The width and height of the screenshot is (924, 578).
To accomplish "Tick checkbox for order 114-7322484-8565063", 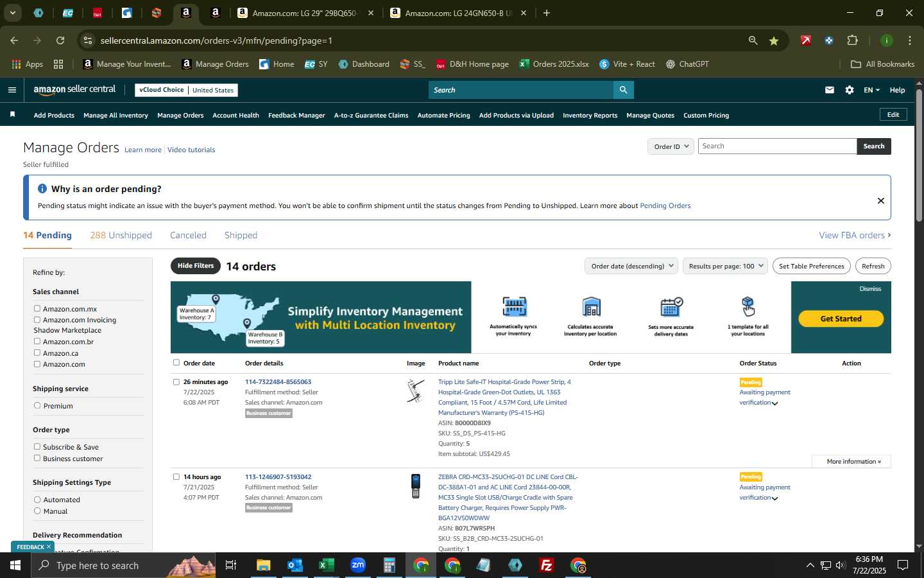I will pyautogui.click(x=176, y=381).
